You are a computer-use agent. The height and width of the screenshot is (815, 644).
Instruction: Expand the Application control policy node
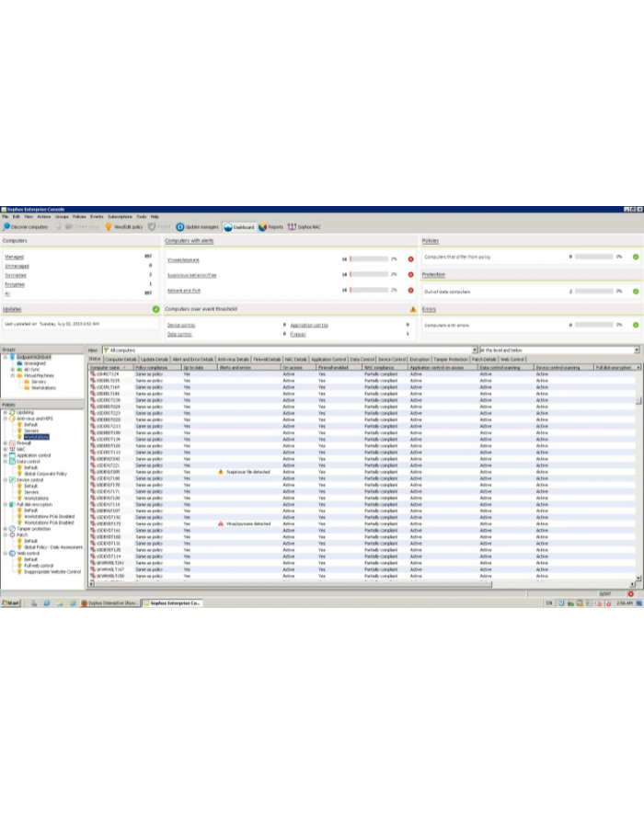[x=6, y=455]
